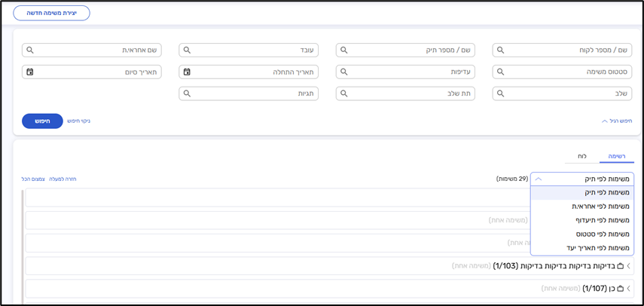Click search icon in case name/number field
This screenshot has height=306, width=644.
343,50
